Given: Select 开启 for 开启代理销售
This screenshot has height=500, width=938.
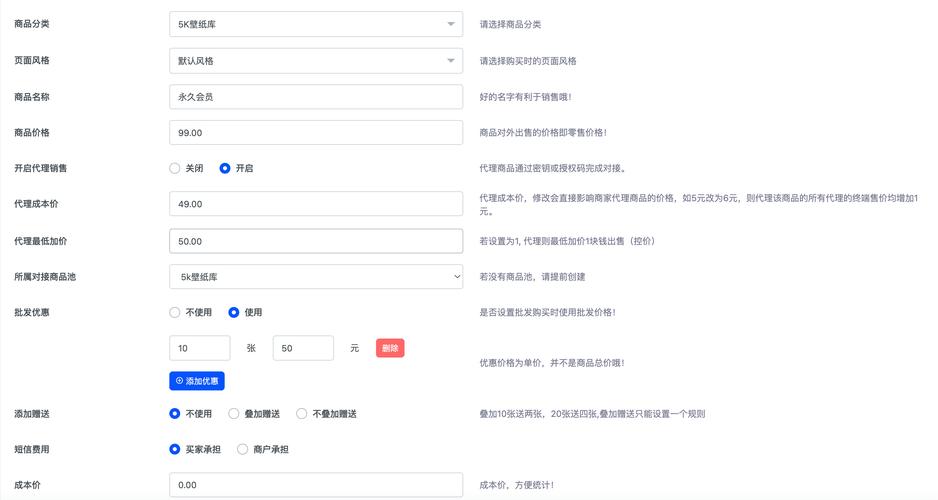Looking at the screenshot, I should [x=225, y=169].
